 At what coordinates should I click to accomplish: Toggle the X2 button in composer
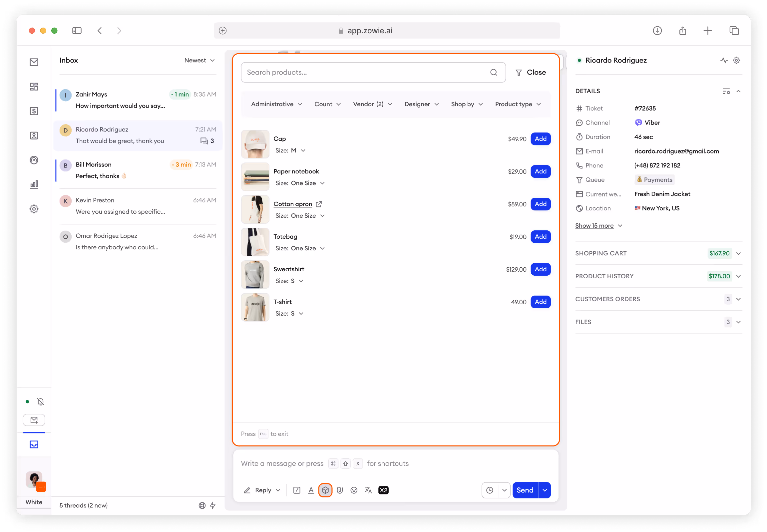click(x=383, y=490)
